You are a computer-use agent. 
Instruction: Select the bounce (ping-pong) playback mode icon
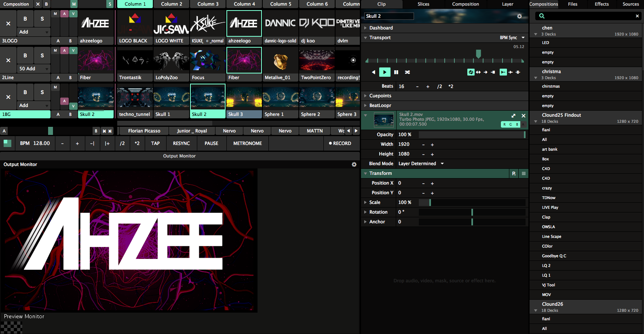(478, 72)
